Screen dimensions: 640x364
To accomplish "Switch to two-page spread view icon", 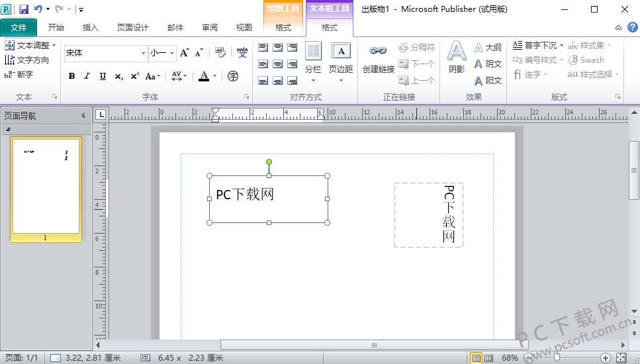I will point(488,358).
